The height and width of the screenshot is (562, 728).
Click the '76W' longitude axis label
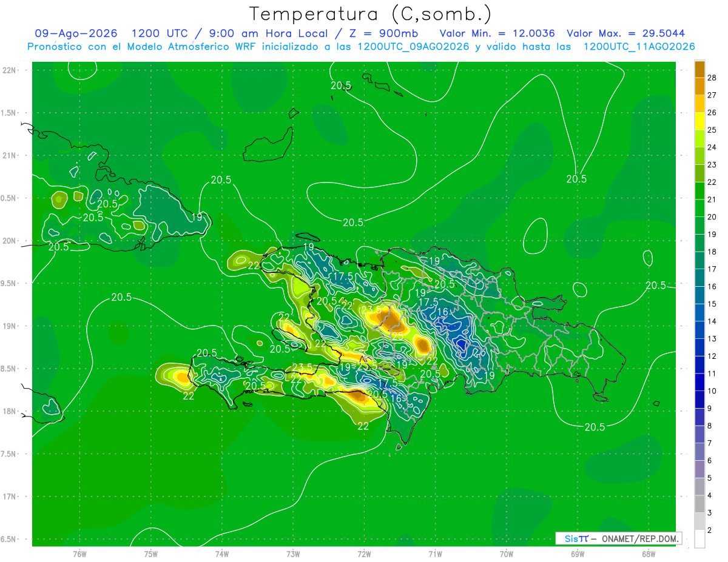pyautogui.click(x=79, y=554)
